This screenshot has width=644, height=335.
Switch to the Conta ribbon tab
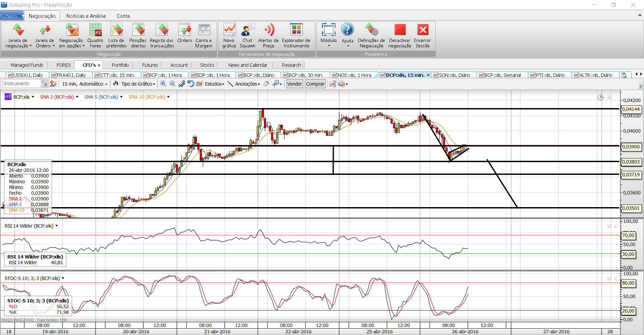123,16
